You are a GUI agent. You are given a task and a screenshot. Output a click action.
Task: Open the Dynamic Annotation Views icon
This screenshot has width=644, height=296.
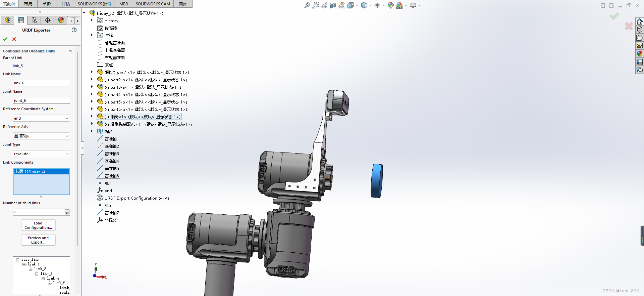click(342, 5)
